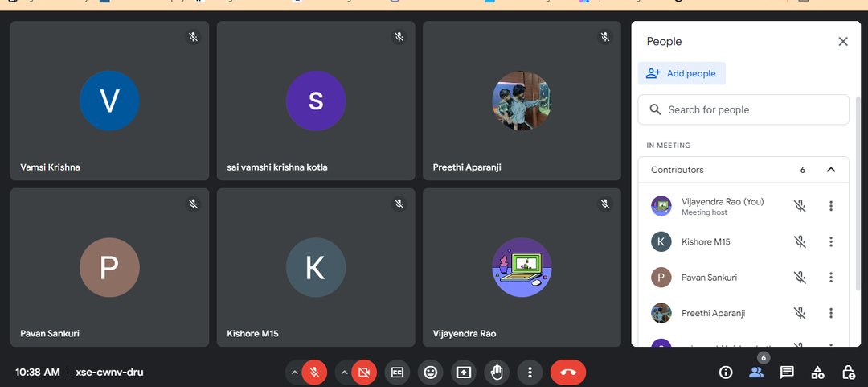Click Vamsi Krishna tile's V avatar
The height and width of the screenshot is (387, 868).
pyautogui.click(x=109, y=101)
